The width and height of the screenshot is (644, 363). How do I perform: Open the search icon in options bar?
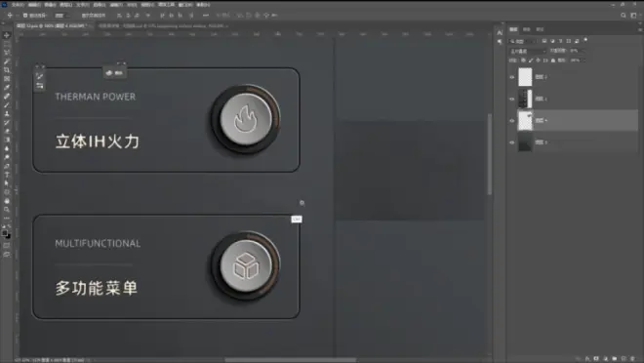pos(624,16)
